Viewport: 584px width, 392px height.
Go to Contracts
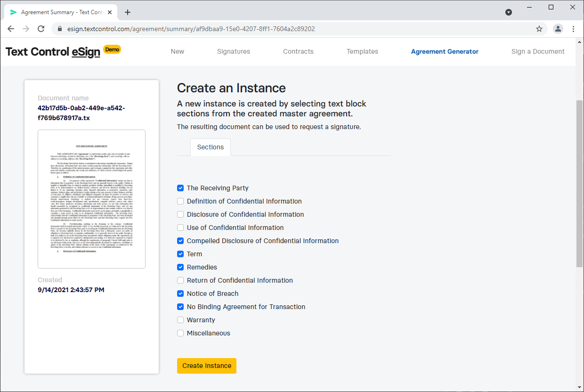(298, 51)
